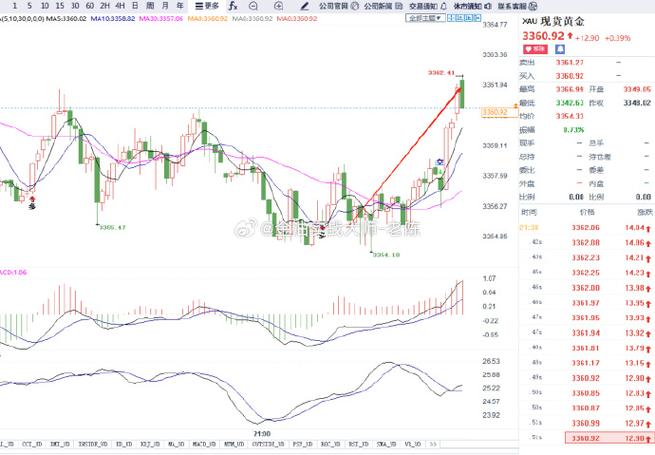
Task: Switch to the 4H timeframe
Action: [119, 5]
